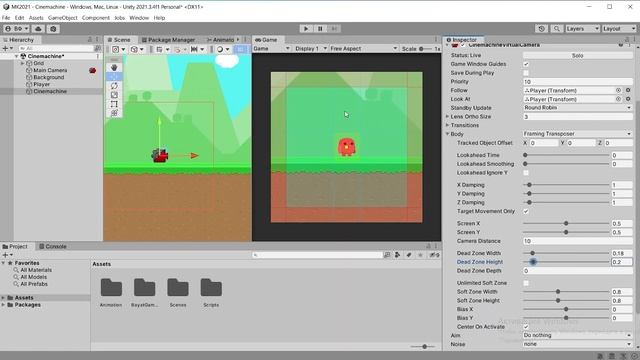This screenshot has width=640, height=360.
Task: Adjust the Screen X slider
Action: click(x=566, y=223)
